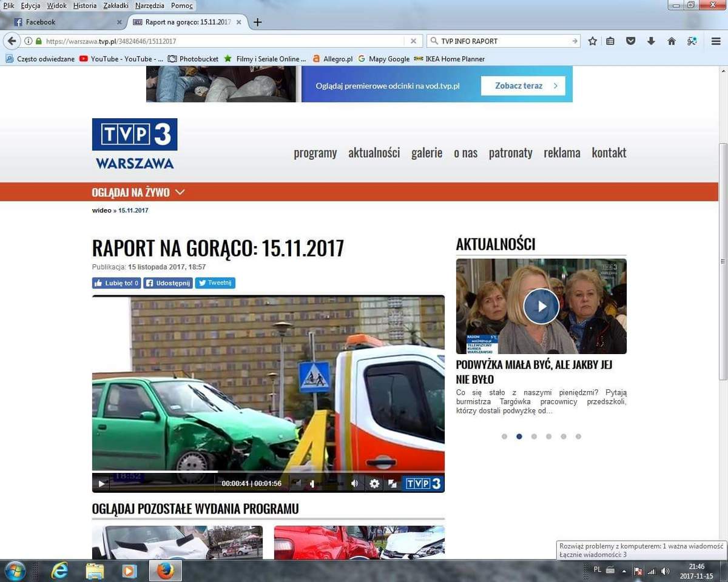This screenshot has height=582, width=728.
Task: Open Mapy Google bookmark
Action: 383,59
